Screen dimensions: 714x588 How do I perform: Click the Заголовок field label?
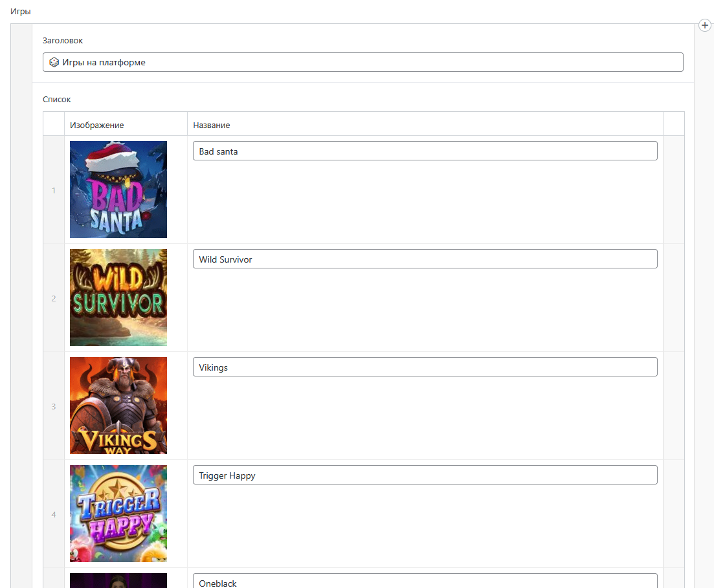[x=63, y=41]
